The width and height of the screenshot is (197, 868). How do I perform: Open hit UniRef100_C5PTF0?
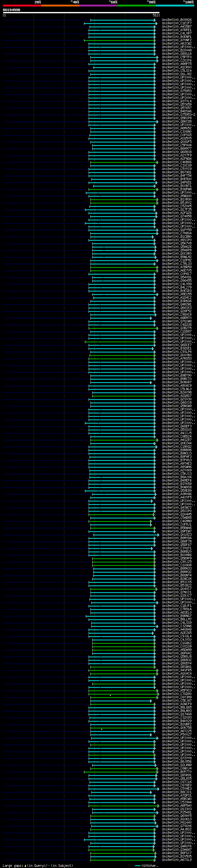tap(177, 57)
